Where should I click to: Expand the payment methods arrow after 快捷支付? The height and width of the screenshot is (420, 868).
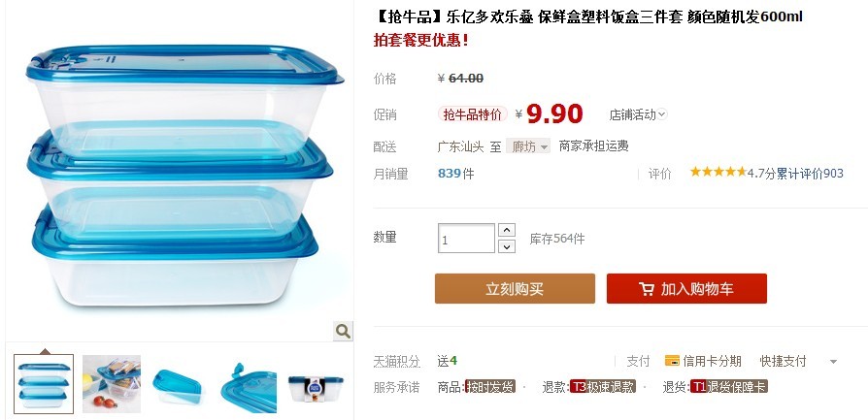pos(833,362)
